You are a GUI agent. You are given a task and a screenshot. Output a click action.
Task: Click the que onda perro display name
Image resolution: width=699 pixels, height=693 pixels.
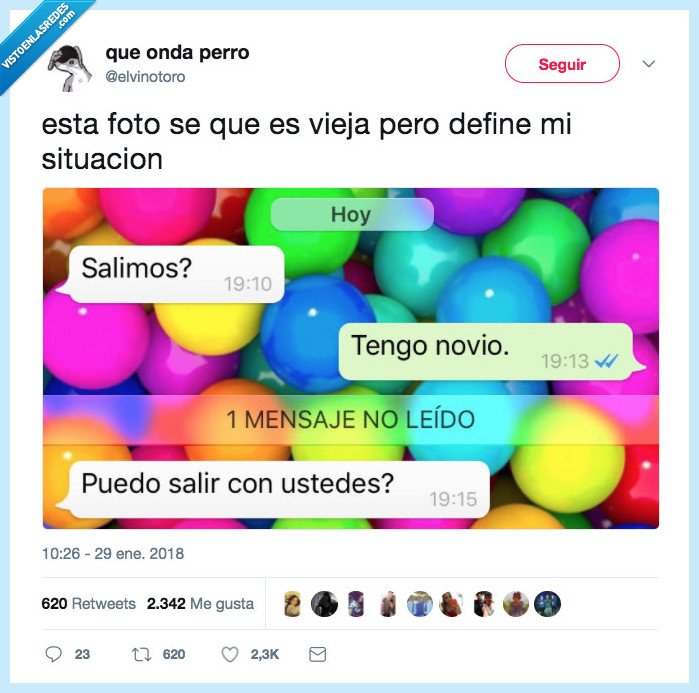point(177,53)
